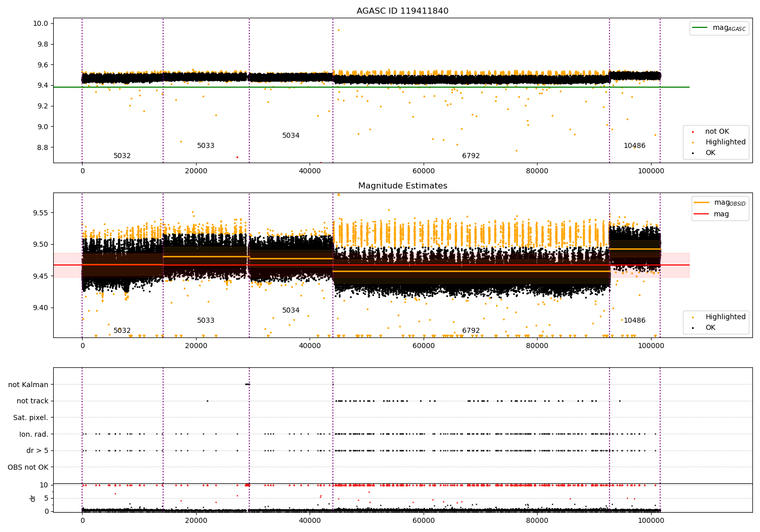Click the 10 tick on the dr axis
The image size is (760, 532).
click(45, 485)
